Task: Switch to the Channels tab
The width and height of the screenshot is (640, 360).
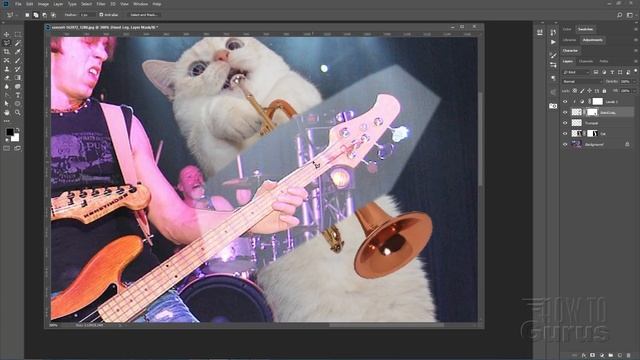Action: click(586, 61)
